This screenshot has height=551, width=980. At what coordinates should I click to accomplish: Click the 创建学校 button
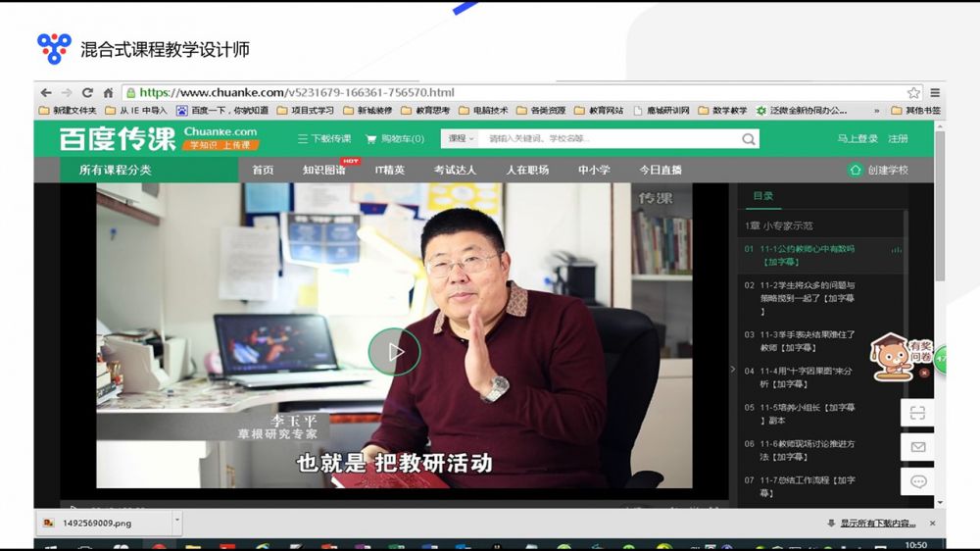(x=878, y=171)
